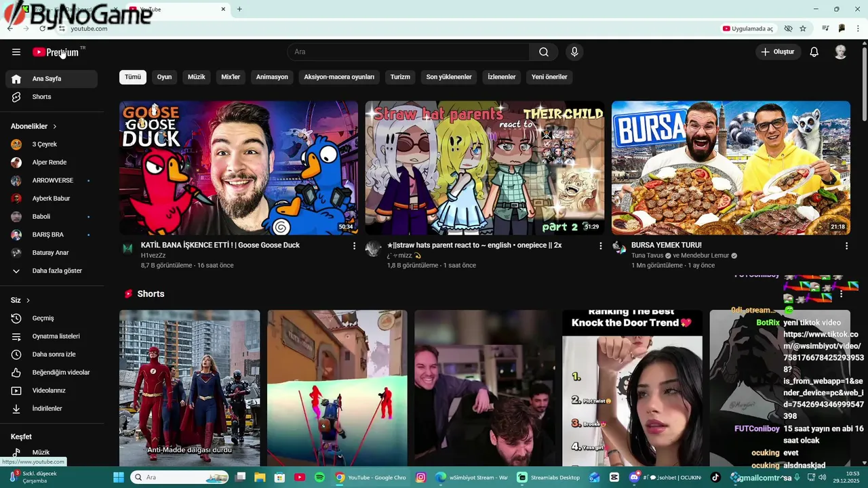The height and width of the screenshot is (488, 868).
Task: Open the Alper Rende channel
Action: (x=52, y=163)
